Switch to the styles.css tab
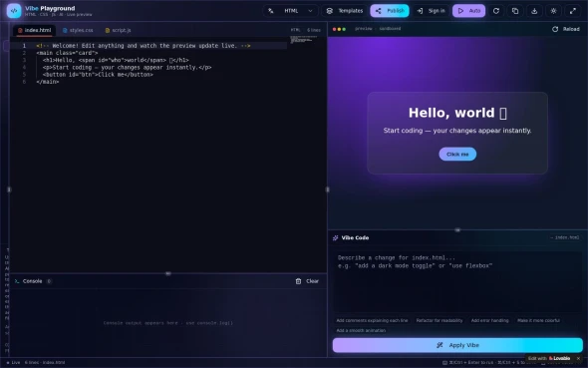 pos(78,30)
